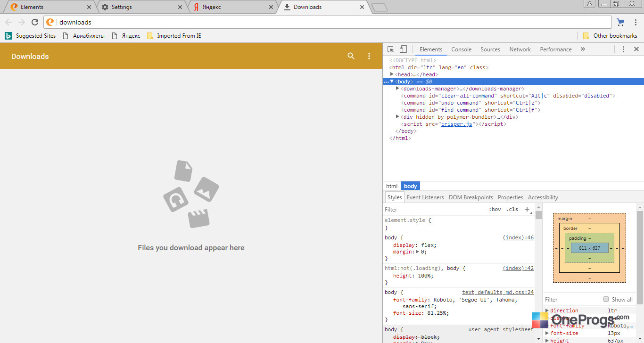Add new style rule plus icon
The image size is (644, 343).
point(527,209)
